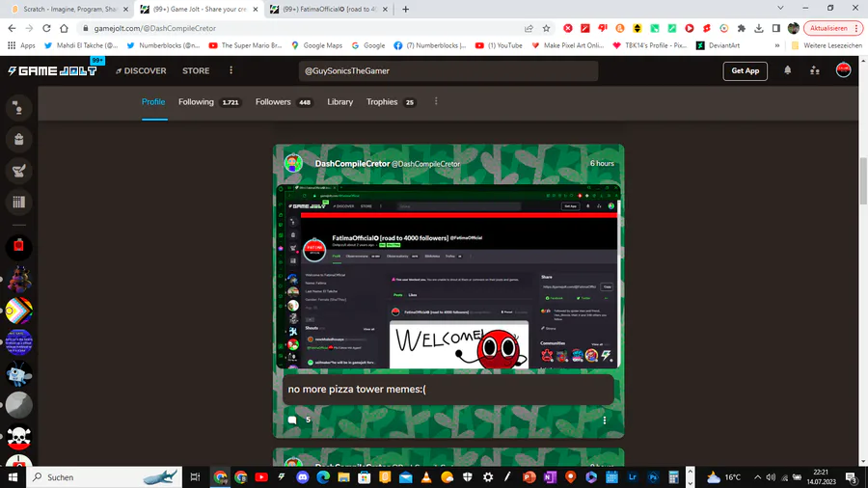Open the post screenshot image

448,276
